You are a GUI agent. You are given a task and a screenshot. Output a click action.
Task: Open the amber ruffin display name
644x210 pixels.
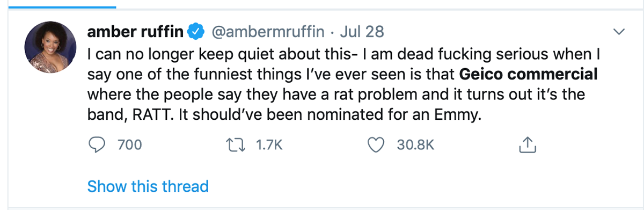[136, 32]
